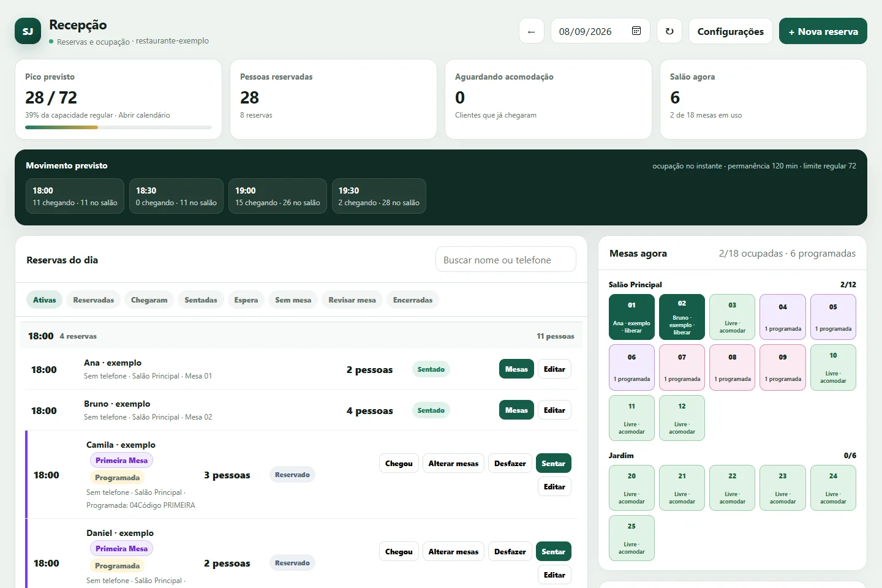Select scheduled table 08
Viewport: 882px width, 588px height.
[732, 367]
